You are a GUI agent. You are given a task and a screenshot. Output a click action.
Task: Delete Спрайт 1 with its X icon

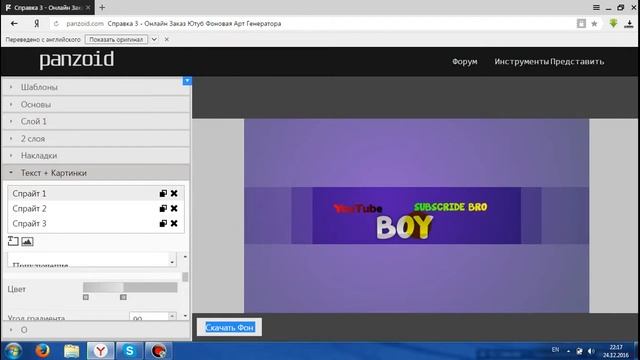point(174,193)
